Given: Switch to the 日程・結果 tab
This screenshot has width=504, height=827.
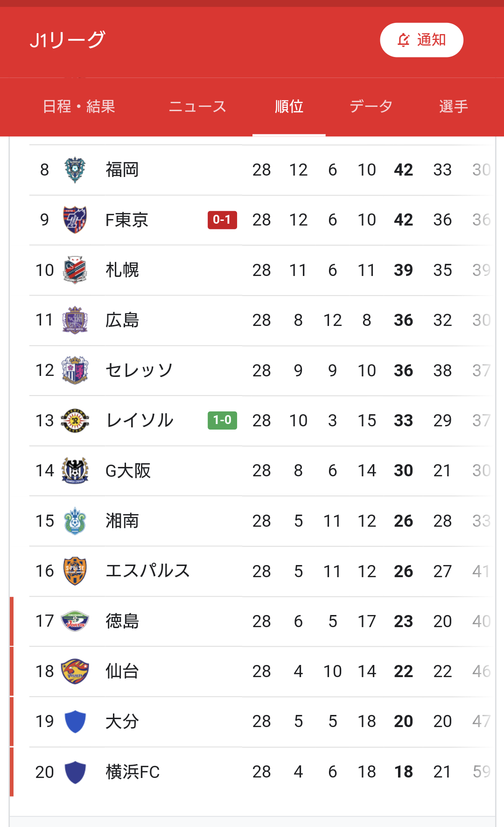Looking at the screenshot, I should pos(79,106).
